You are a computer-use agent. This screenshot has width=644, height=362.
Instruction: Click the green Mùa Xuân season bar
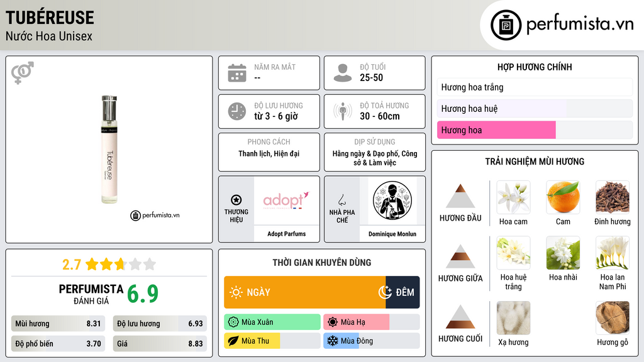pos(272,322)
